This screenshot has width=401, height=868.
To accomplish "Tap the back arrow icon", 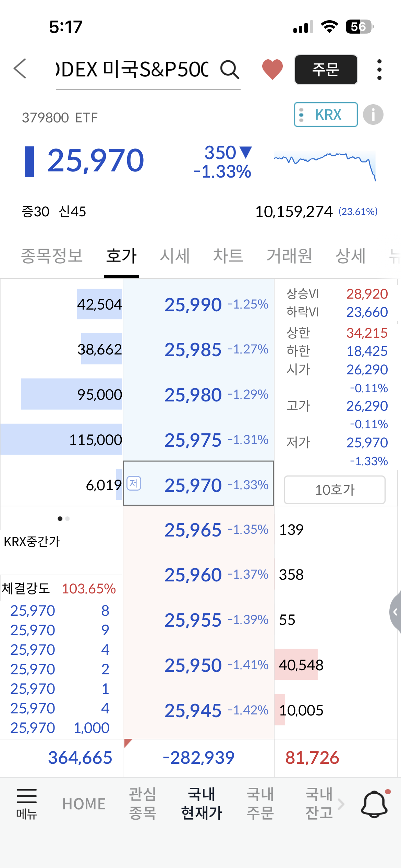I will pos(20,69).
